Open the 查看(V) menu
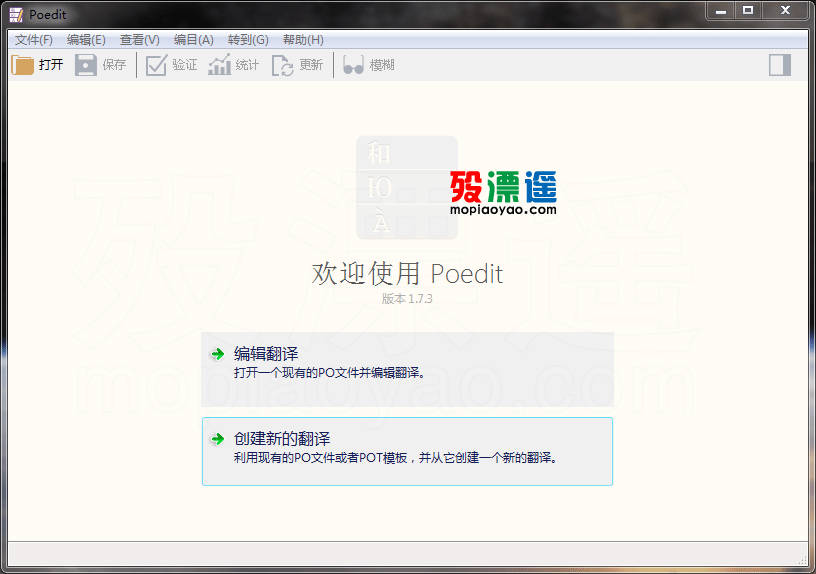 [x=139, y=40]
